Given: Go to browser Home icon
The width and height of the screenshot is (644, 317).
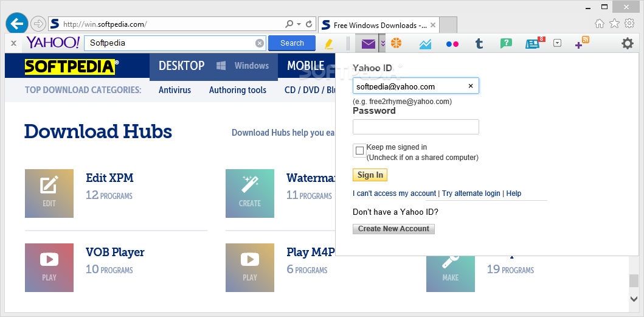Looking at the screenshot, I should 600,24.
